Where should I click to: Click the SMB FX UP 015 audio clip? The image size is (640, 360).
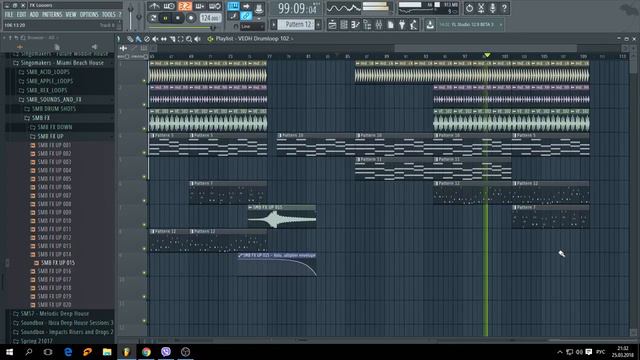tap(282, 217)
